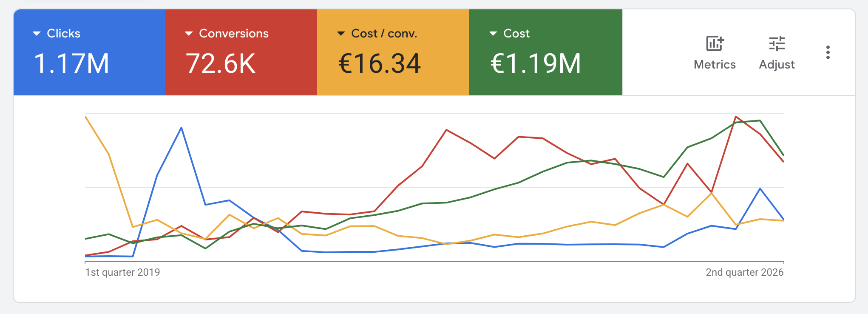Expand the Clicks metric dropdown arrow
Viewport: 868px width, 314px height.
[x=37, y=33]
